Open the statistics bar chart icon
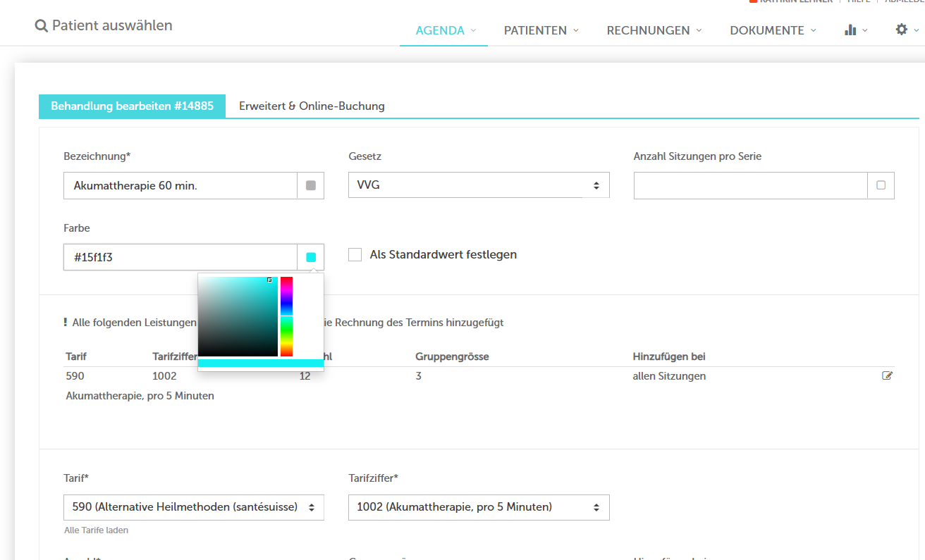This screenshot has width=925, height=560. click(850, 30)
